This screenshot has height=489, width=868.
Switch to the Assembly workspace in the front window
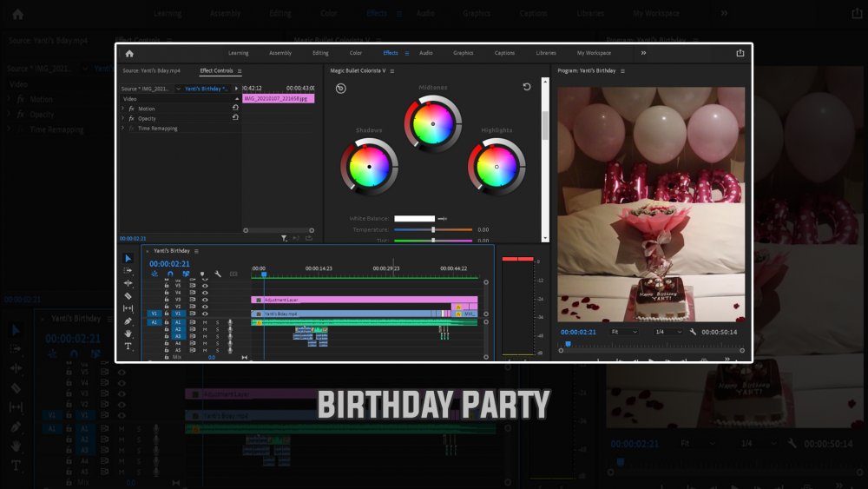pyautogui.click(x=280, y=53)
